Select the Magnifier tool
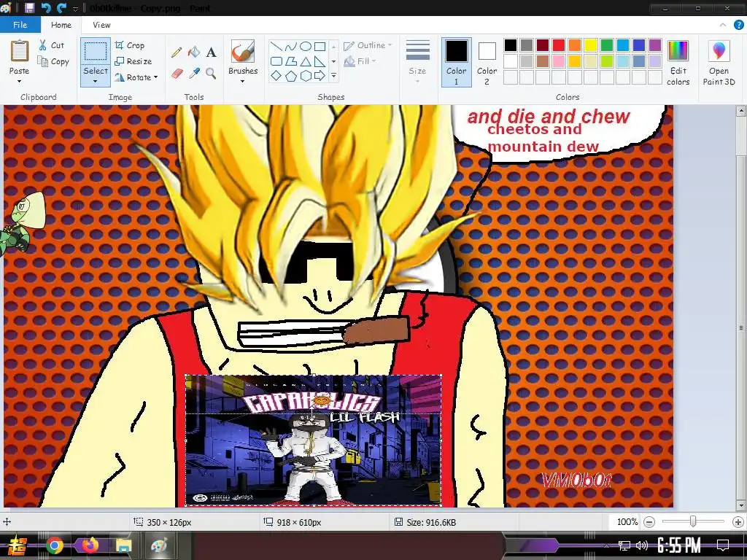Screen dimensions: 747x560 211,74
